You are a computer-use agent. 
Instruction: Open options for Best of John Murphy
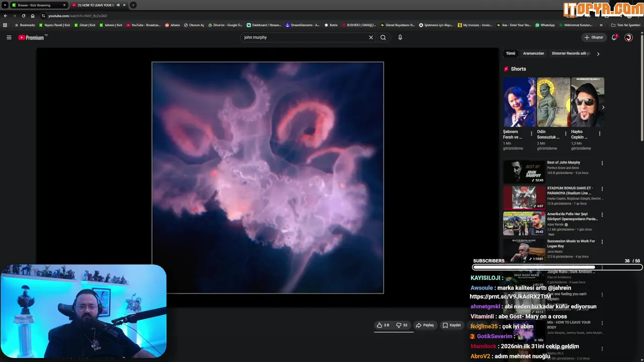[602, 163]
